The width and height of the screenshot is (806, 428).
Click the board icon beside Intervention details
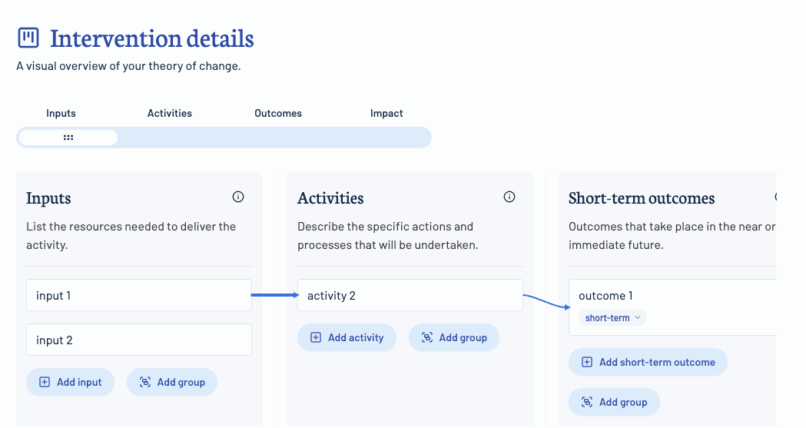click(x=28, y=38)
